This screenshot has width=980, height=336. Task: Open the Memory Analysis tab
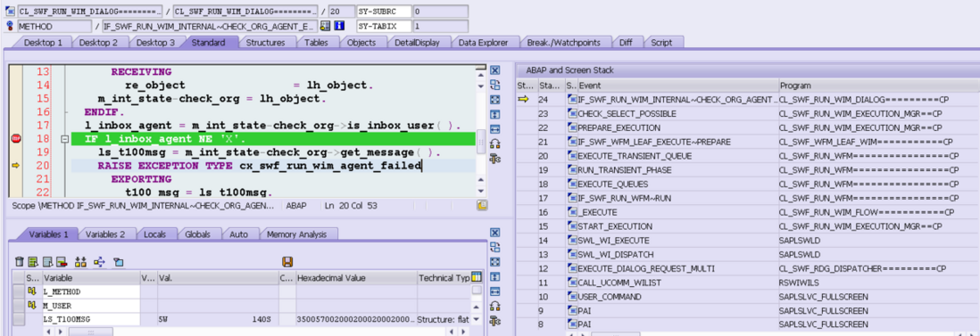(296, 234)
